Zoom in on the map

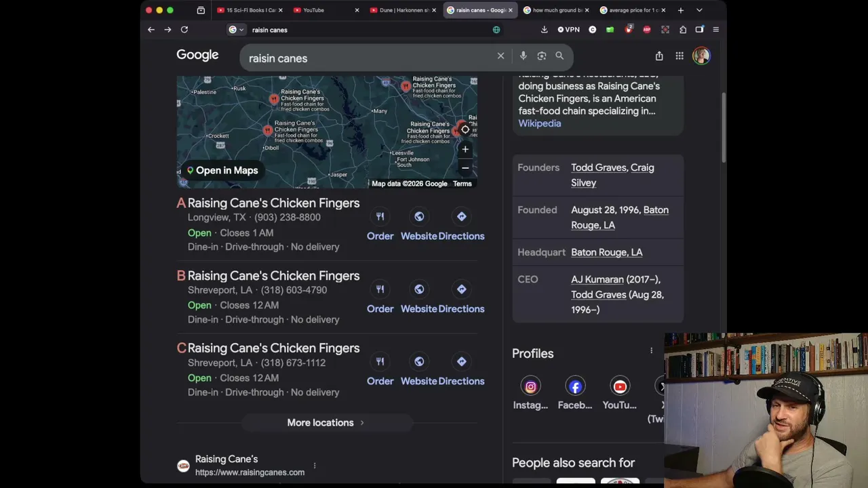click(465, 149)
